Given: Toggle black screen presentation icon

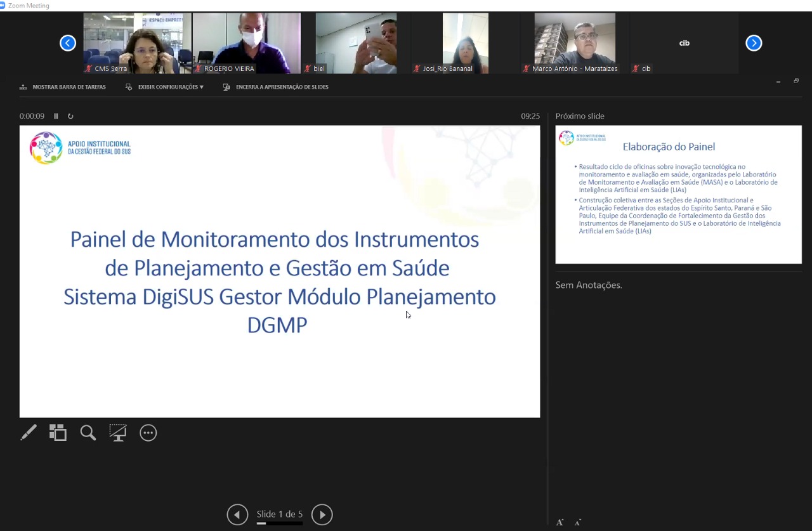Looking at the screenshot, I should coord(118,433).
